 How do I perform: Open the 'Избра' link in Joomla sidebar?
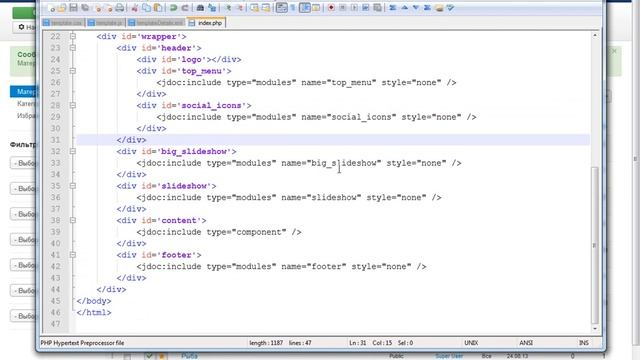(x=27, y=116)
